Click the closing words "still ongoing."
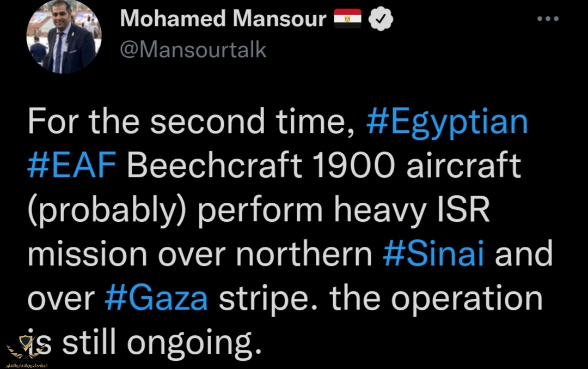The image size is (588, 369). [162, 343]
